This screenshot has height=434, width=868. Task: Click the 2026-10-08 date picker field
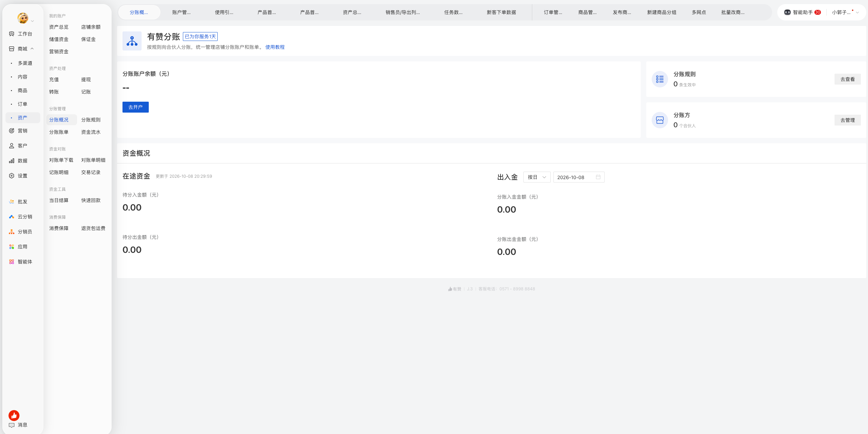(x=579, y=177)
